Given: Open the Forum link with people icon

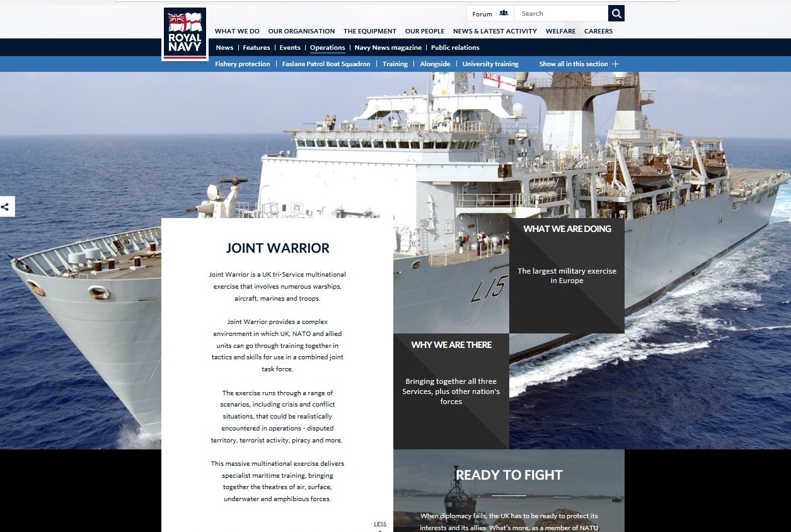Looking at the screenshot, I should [x=490, y=13].
